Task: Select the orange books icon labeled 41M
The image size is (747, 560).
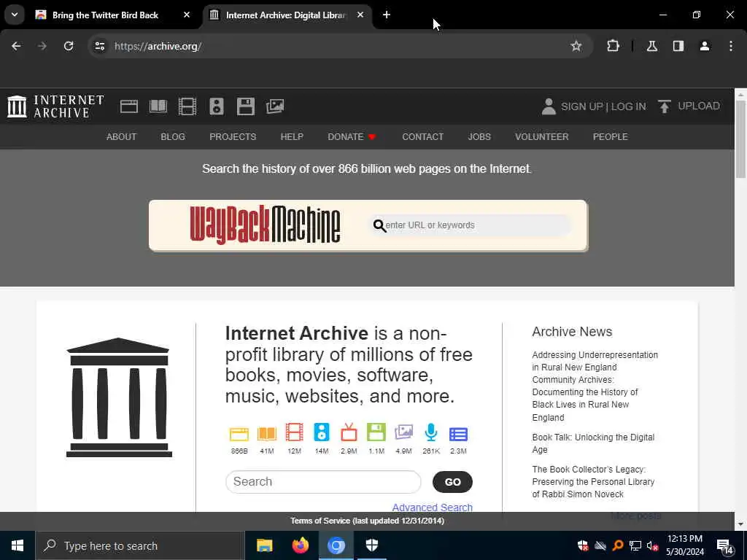Action: [x=267, y=434]
